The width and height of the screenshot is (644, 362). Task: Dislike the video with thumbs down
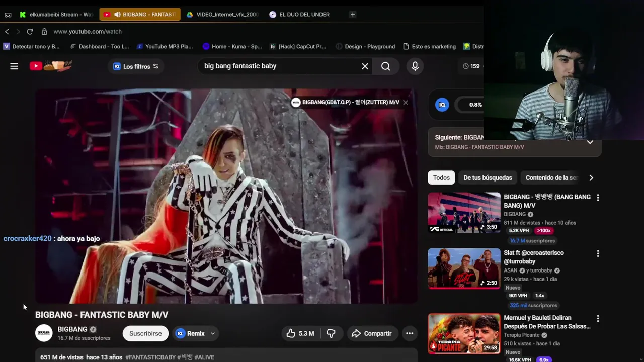point(331,333)
